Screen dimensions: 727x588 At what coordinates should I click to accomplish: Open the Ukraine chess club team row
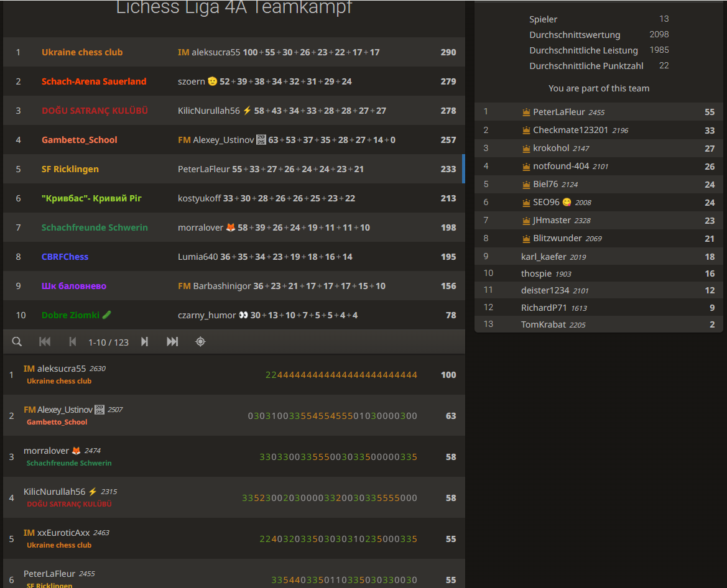point(82,52)
